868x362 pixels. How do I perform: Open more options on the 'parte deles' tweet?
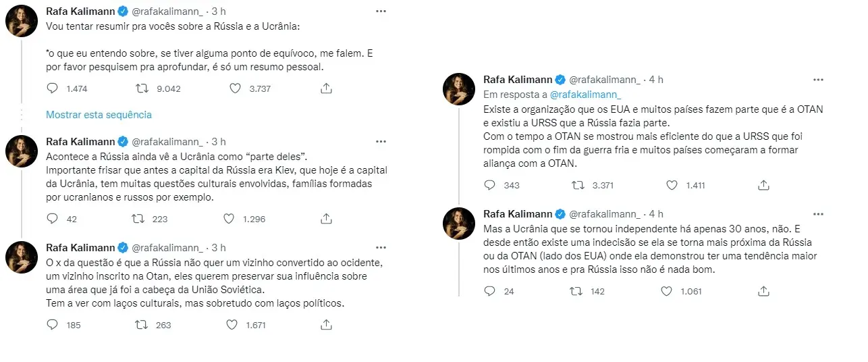tap(381, 142)
